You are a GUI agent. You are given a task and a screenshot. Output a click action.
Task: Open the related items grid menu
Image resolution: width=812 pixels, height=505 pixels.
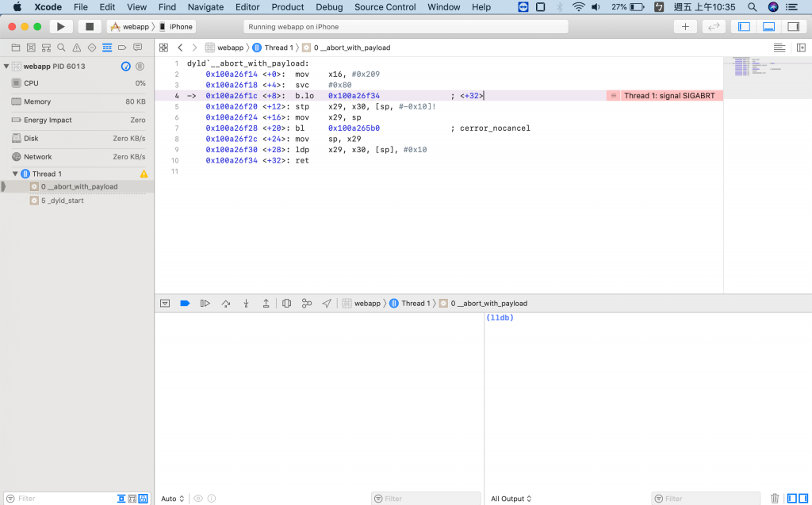click(x=163, y=48)
